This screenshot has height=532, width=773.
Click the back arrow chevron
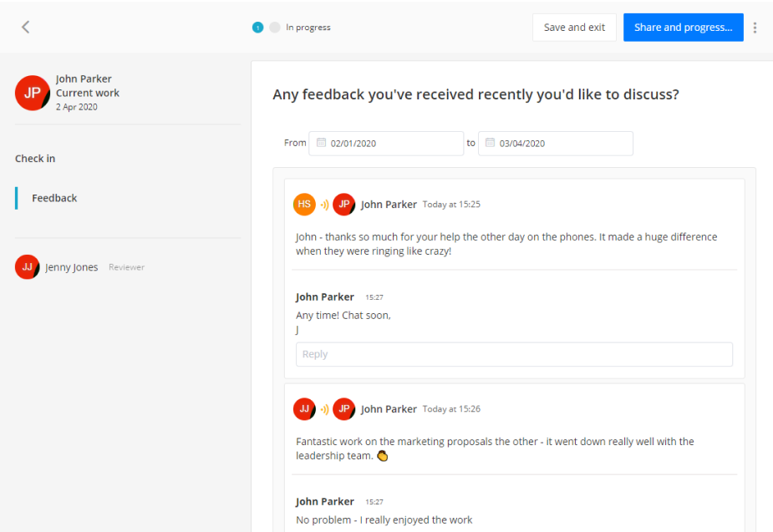tap(26, 27)
